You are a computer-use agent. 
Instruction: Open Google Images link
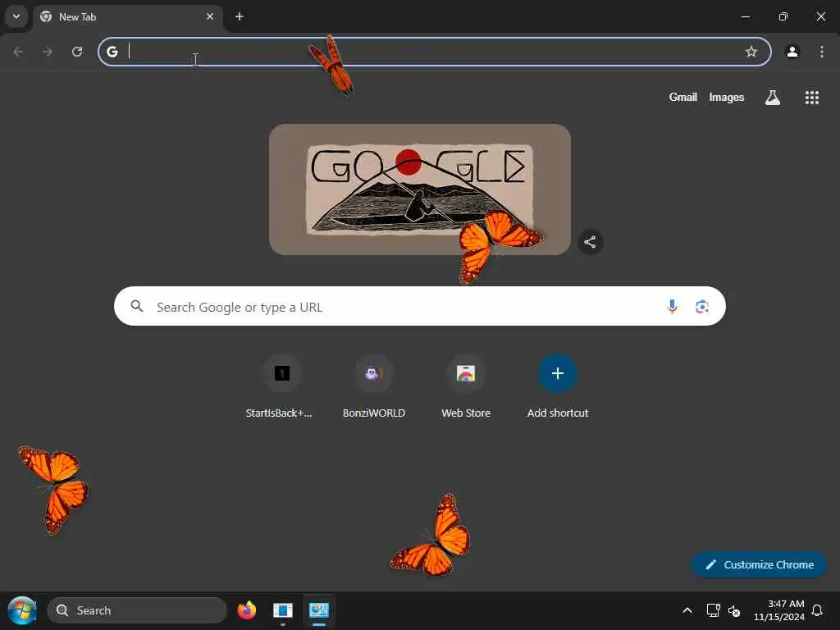727,97
